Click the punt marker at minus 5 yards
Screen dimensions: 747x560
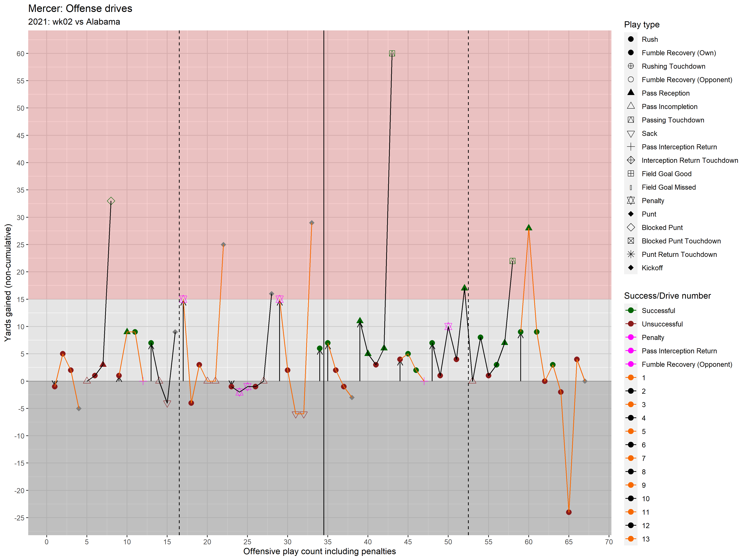[x=79, y=409]
